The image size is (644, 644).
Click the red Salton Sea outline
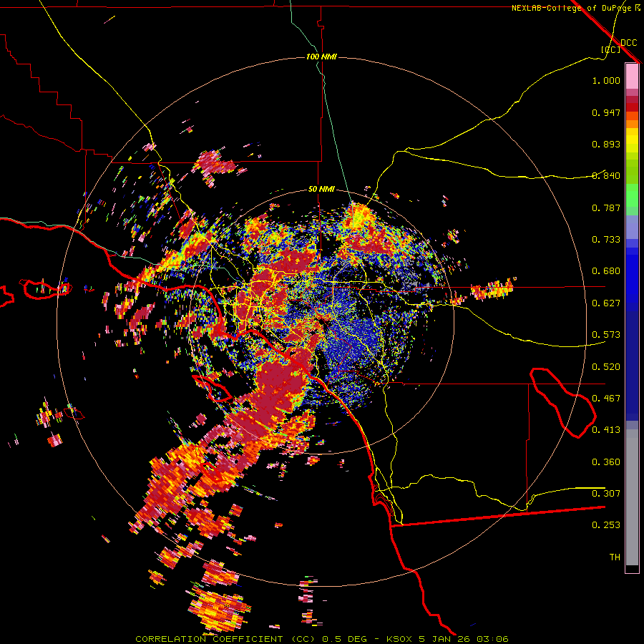pyautogui.click(x=562, y=402)
